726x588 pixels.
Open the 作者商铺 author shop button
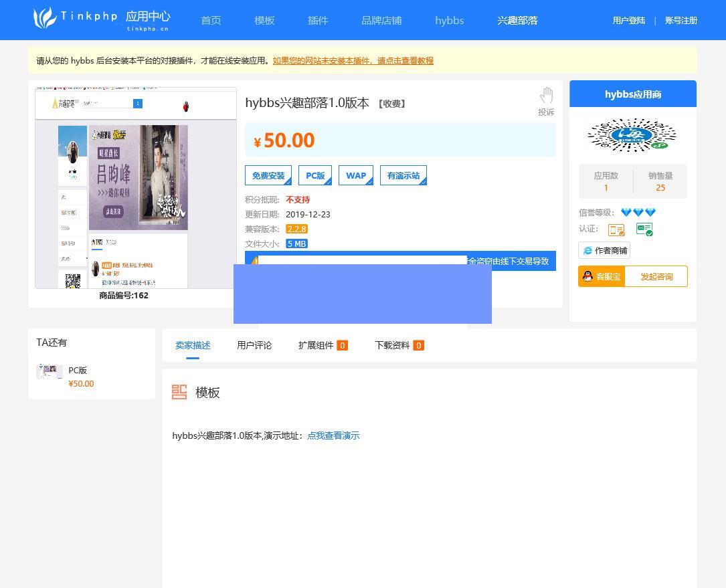tap(604, 250)
